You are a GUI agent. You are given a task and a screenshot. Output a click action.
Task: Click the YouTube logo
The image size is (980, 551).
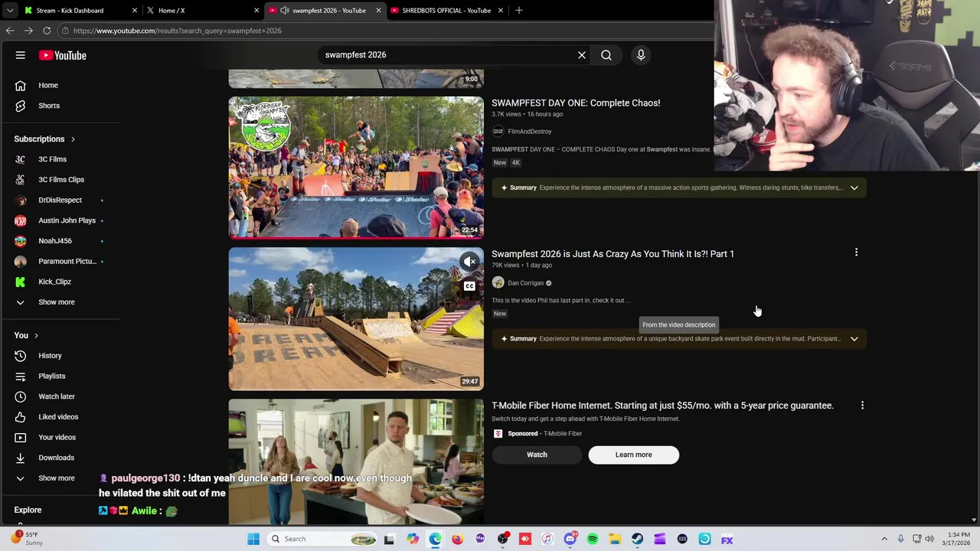[62, 55]
